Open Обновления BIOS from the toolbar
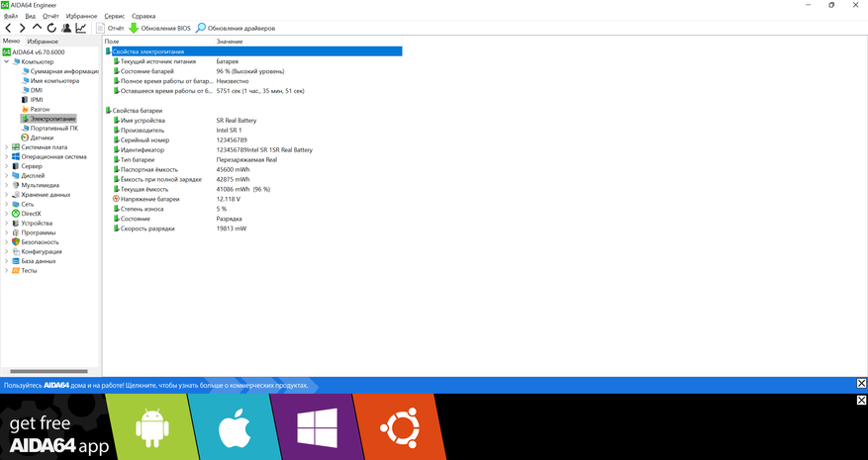 [x=159, y=28]
